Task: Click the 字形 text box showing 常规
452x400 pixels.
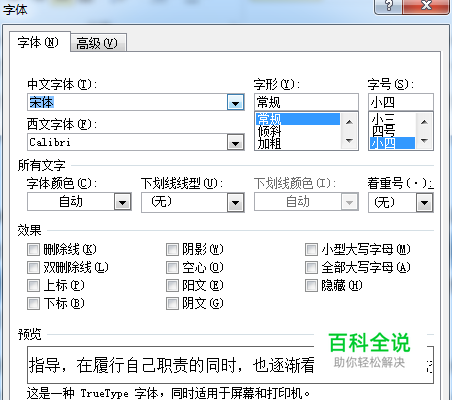Action: (x=306, y=102)
